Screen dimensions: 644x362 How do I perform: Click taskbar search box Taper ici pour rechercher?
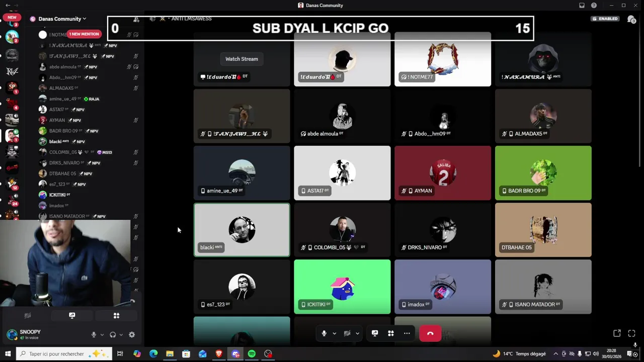click(x=64, y=354)
